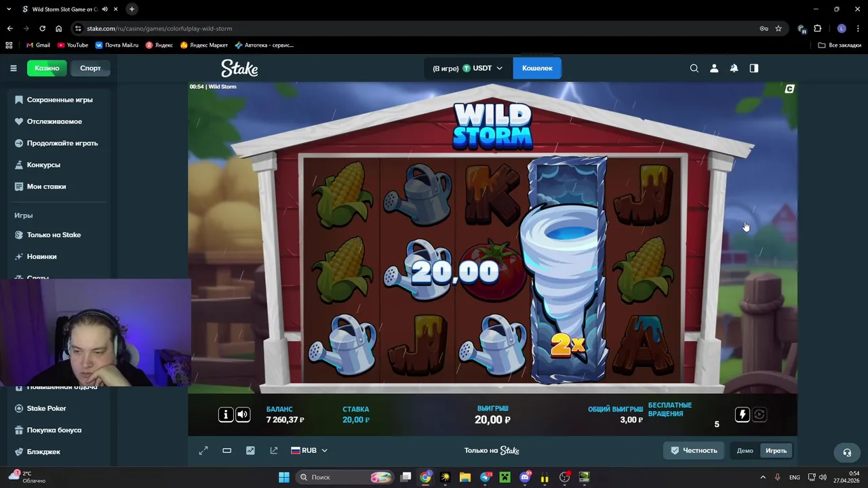Show hidden system tray icons
868x488 pixels.
[763, 477]
